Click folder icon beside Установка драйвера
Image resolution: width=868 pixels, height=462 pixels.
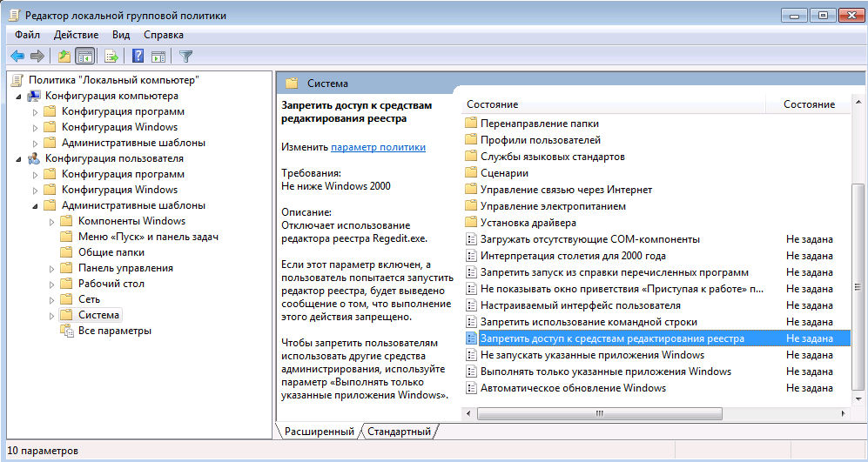(x=471, y=223)
